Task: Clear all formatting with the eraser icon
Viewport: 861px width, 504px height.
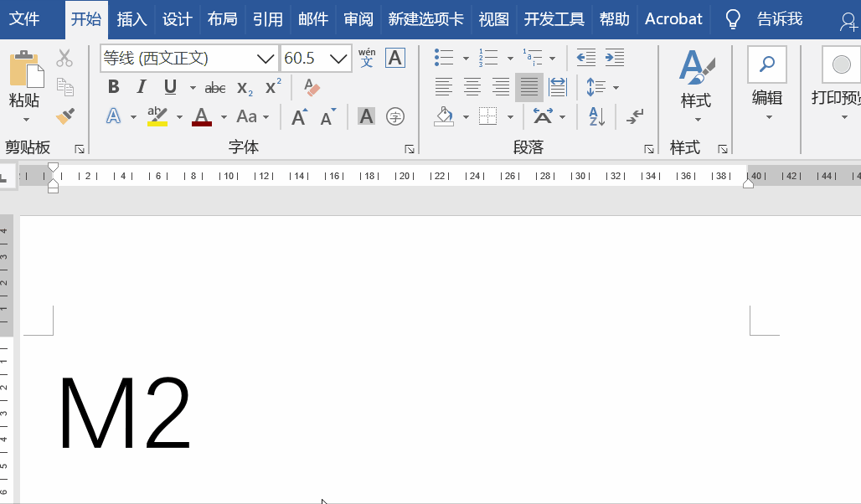Action: click(x=312, y=87)
